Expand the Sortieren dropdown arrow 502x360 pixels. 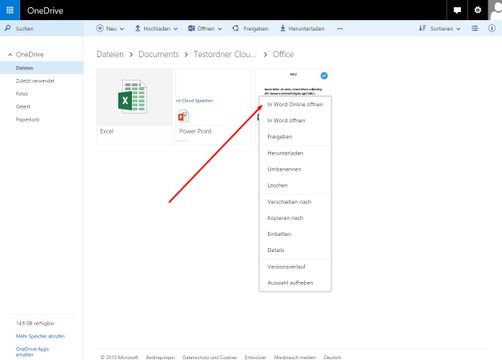coord(459,29)
